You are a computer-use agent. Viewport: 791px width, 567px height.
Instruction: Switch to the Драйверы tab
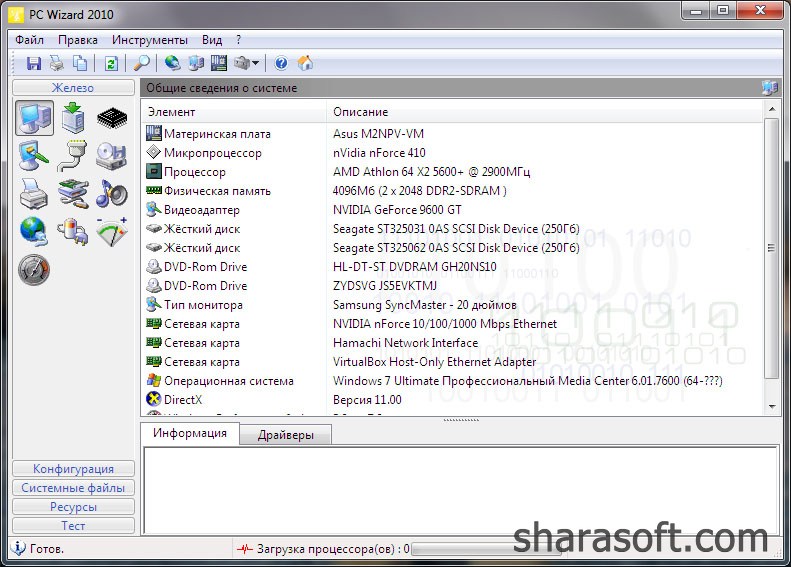[x=286, y=435]
